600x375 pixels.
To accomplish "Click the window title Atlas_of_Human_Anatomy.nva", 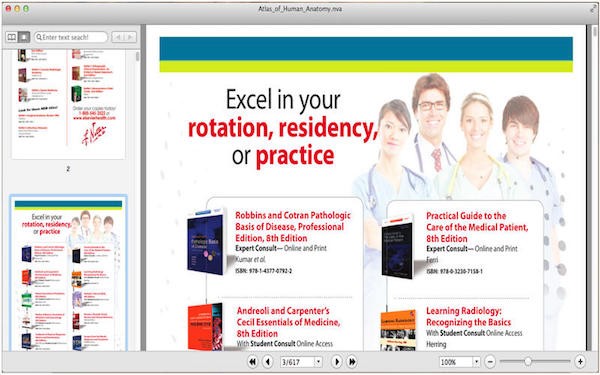I will (300, 9).
